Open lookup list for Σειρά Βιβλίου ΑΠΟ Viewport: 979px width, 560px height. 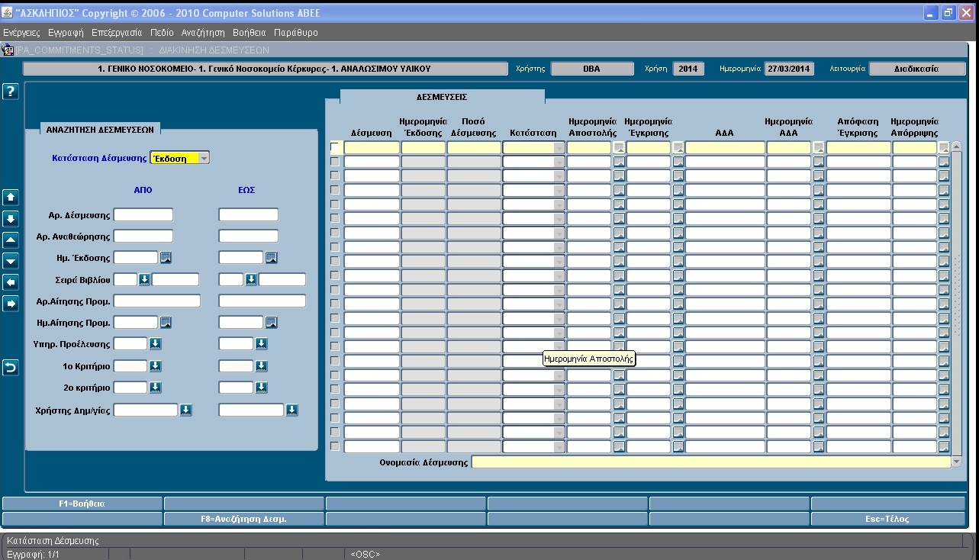point(144,279)
